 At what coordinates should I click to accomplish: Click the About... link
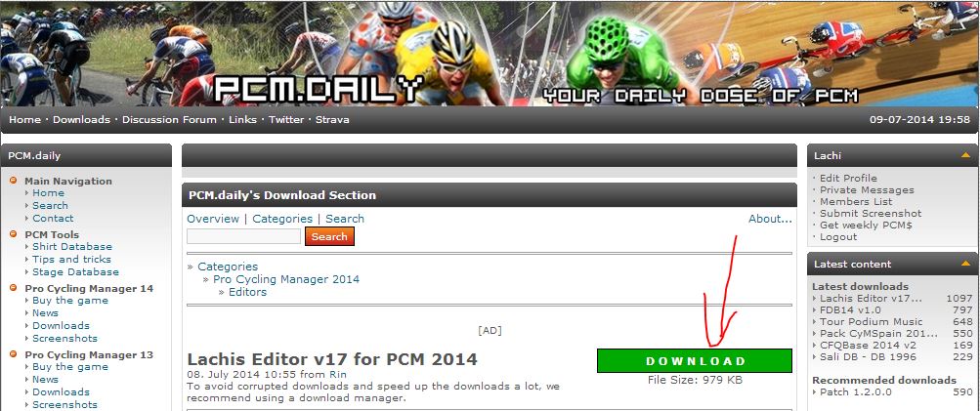(771, 219)
